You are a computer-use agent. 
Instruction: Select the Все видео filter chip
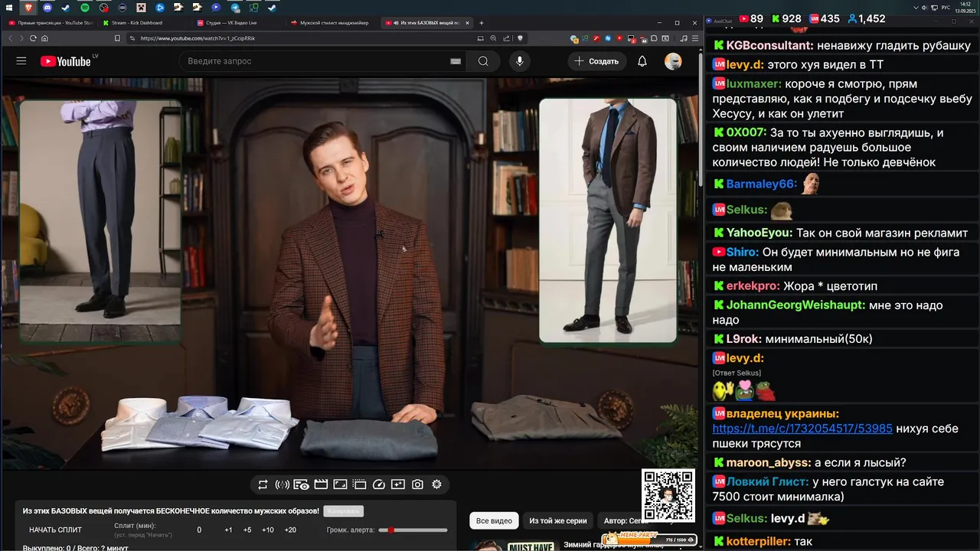[x=494, y=520]
